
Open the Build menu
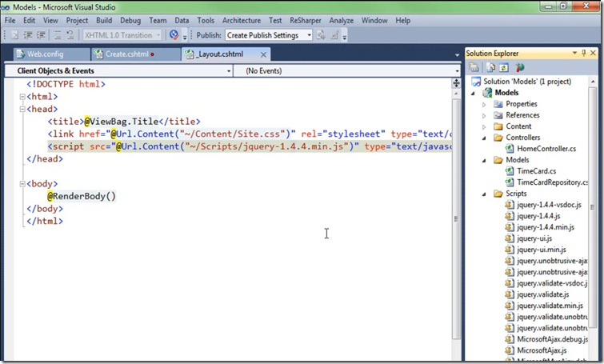104,21
